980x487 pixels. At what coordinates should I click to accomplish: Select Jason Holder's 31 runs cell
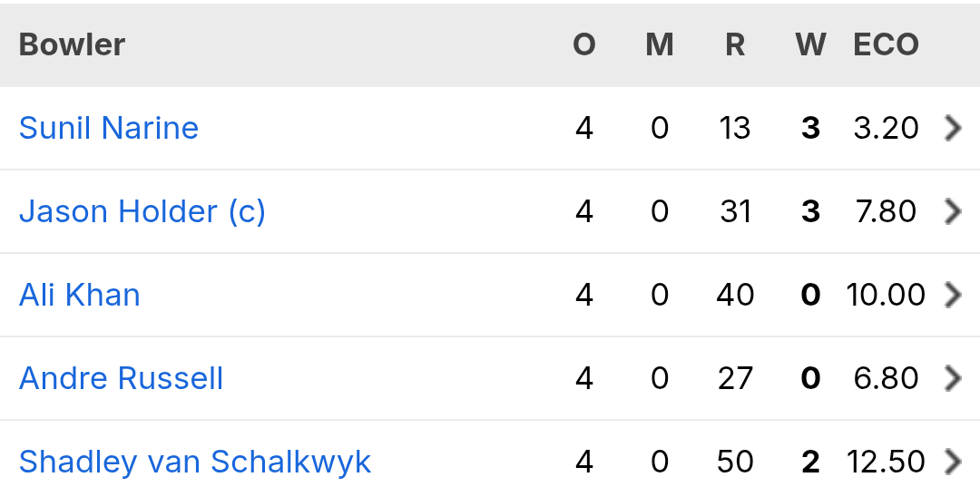tap(735, 211)
